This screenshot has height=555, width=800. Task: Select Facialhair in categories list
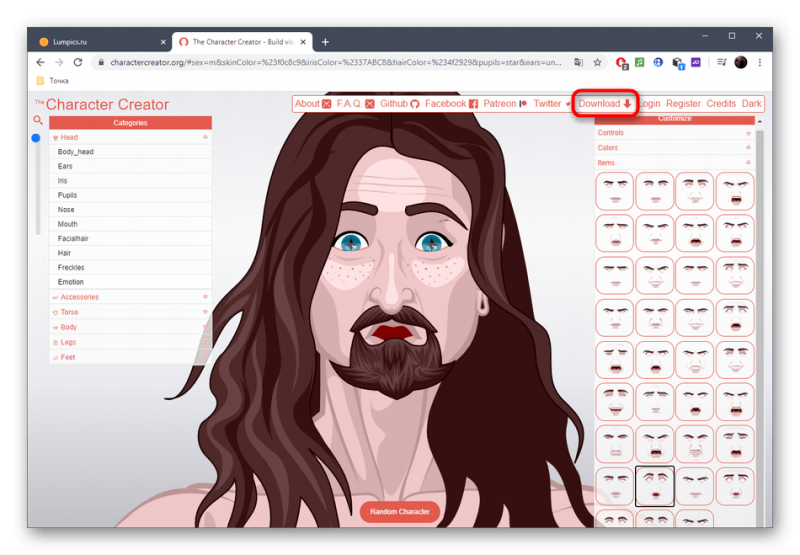(130, 239)
